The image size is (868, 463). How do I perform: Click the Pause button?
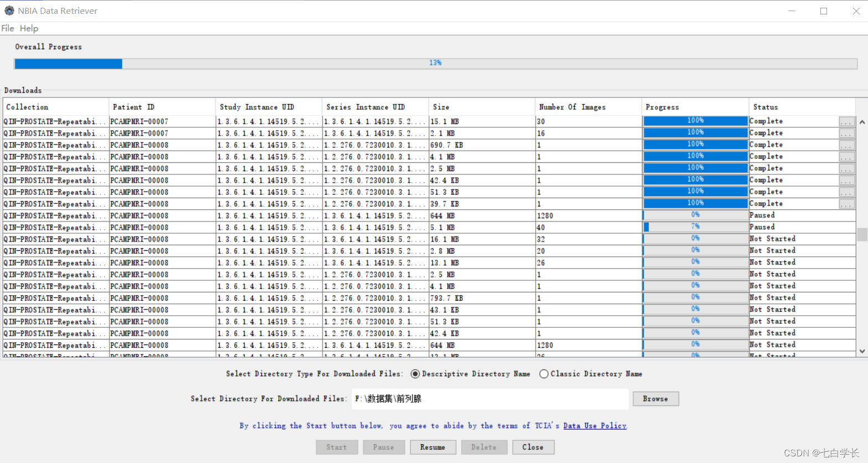[384, 447]
